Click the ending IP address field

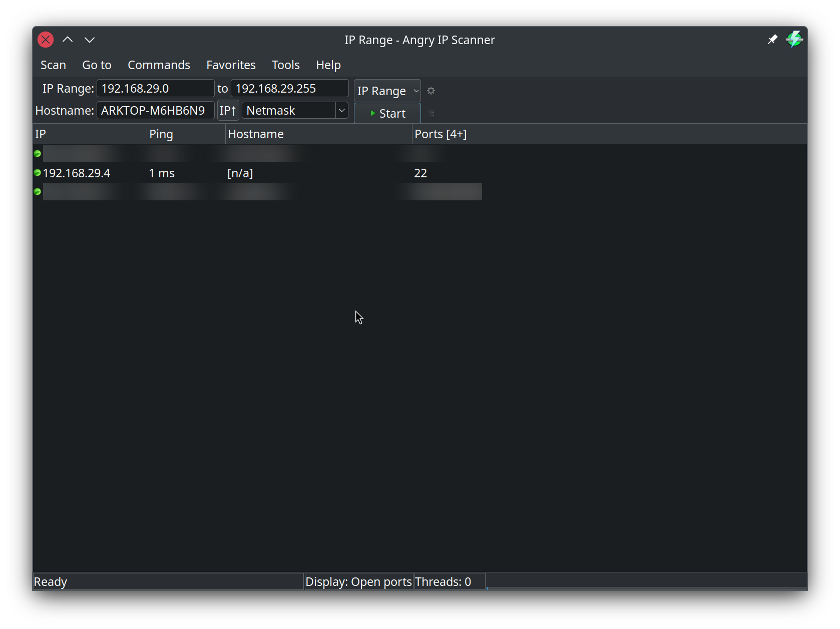[289, 89]
